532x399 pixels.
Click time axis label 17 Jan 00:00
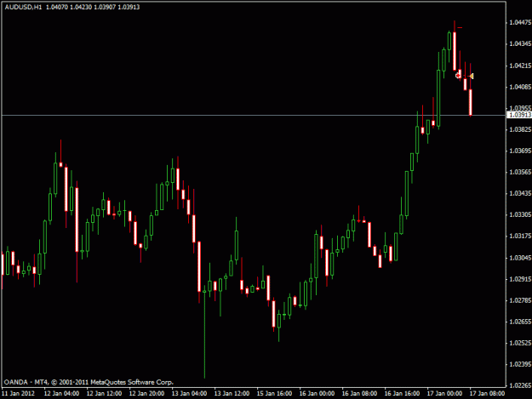point(444,393)
